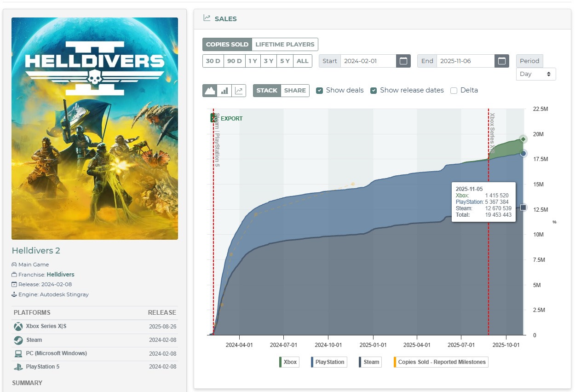The height and width of the screenshot is (392, 575).
Task: Disable Show release dates checkbox
Action: pos(374,91)
